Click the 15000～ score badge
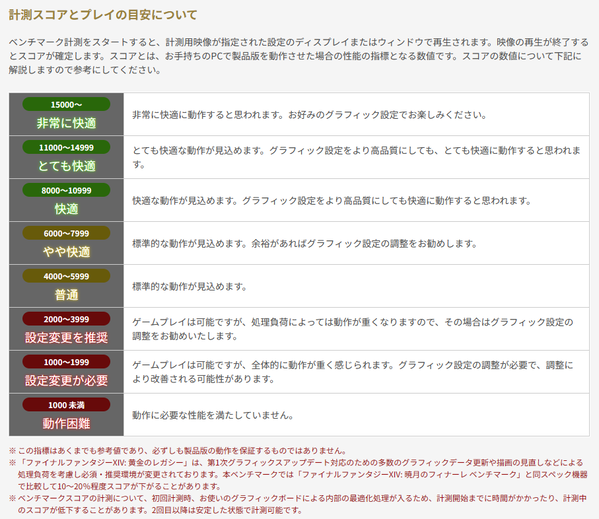 [66, 104]
